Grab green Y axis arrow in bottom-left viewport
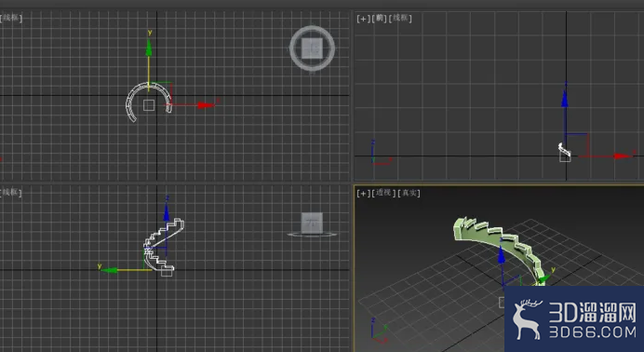 point(109,270)
